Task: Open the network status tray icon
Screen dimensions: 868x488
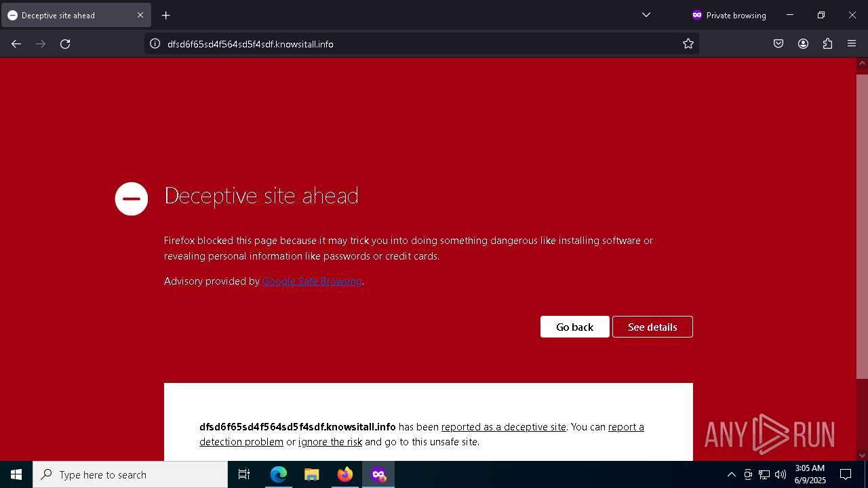Action: (x=764, y=474)
